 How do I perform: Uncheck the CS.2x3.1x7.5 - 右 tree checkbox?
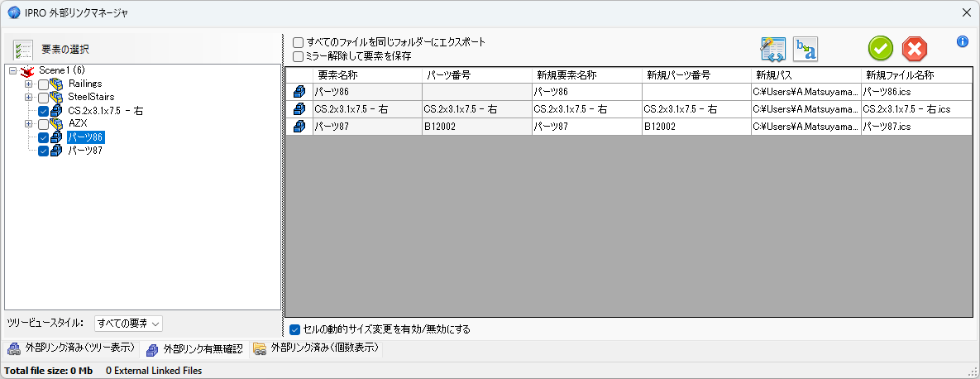(43, 111)
